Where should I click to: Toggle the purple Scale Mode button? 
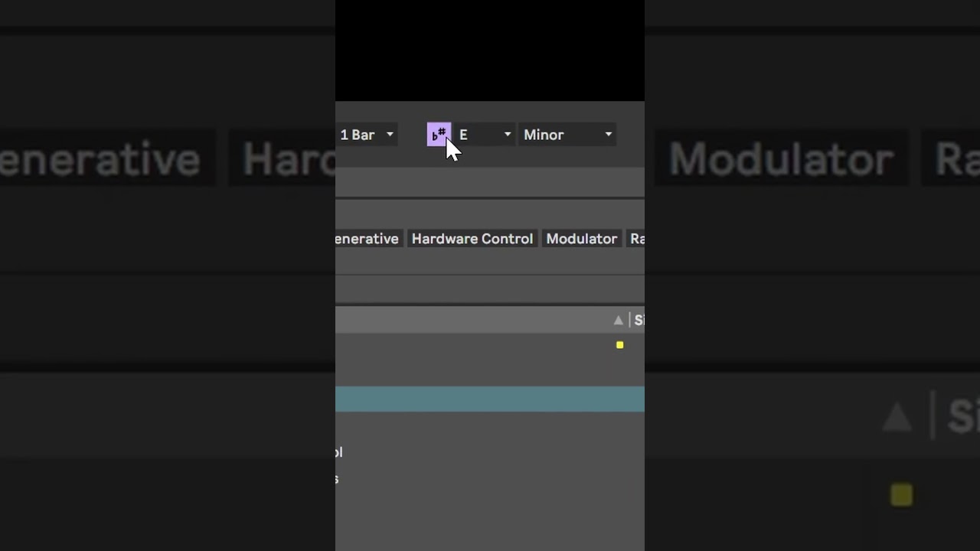[439, 135]
